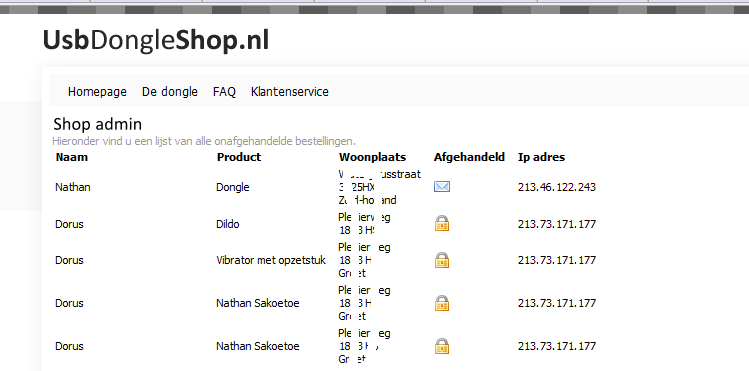This screenshot has height=371, width=749.
Task: Click the Naam column header
Action: pos(72,157)
